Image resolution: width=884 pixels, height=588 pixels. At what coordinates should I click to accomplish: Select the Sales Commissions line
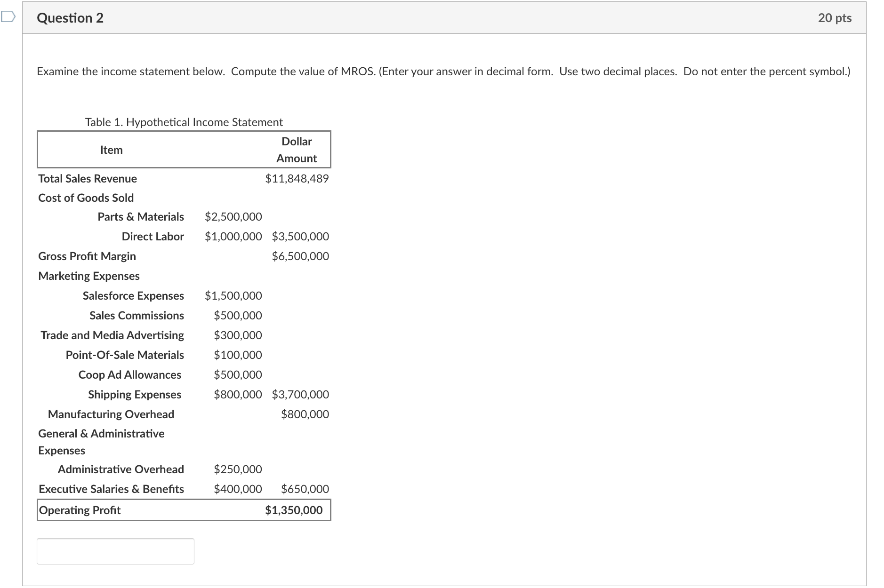click(136, 316)
